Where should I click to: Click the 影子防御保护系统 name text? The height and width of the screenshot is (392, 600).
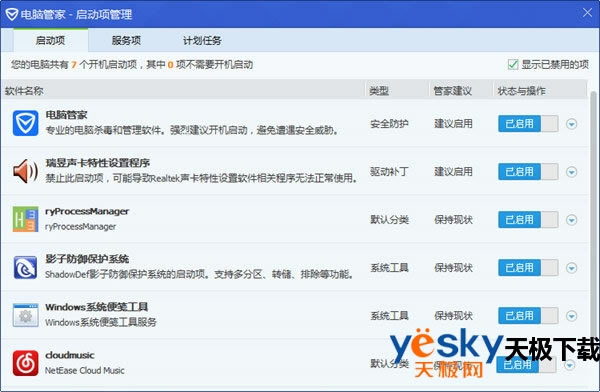[x=87, y=259]
